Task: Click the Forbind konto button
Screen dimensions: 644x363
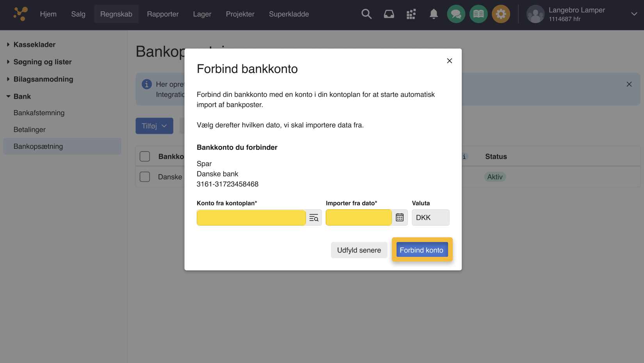Action: click(x=422, y=249)
